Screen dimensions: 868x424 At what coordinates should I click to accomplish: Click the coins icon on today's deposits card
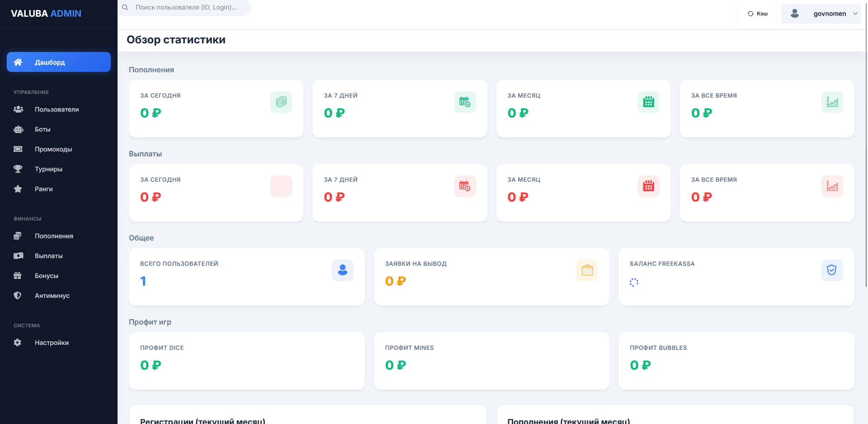[x=281, y=102]
